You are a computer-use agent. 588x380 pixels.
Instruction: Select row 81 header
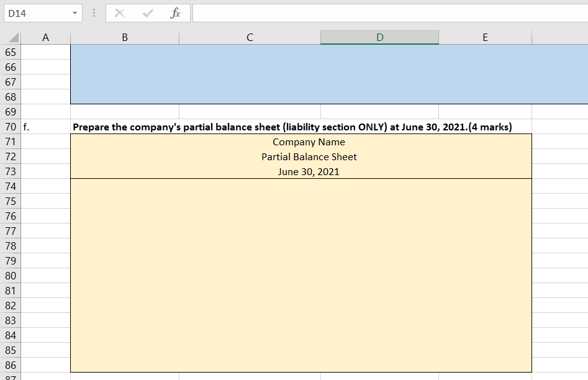tap(11, 291)
